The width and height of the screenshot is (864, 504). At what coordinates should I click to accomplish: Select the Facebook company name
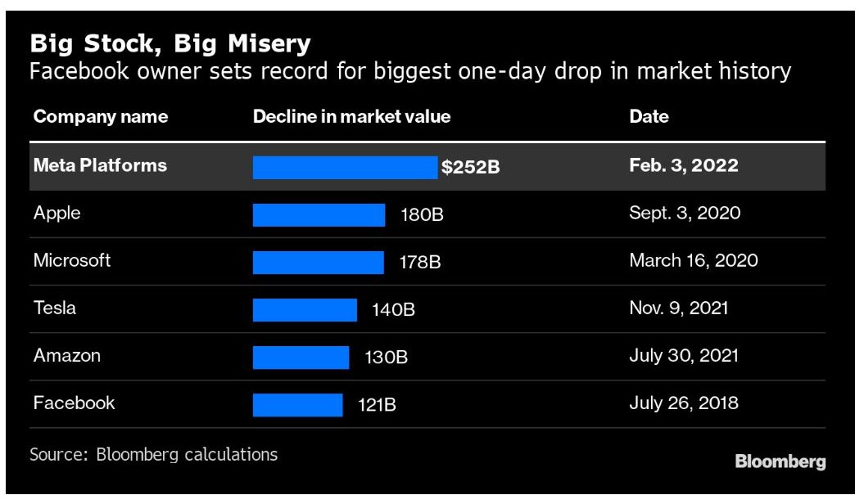pyautogui.click(x=75, y=403)
